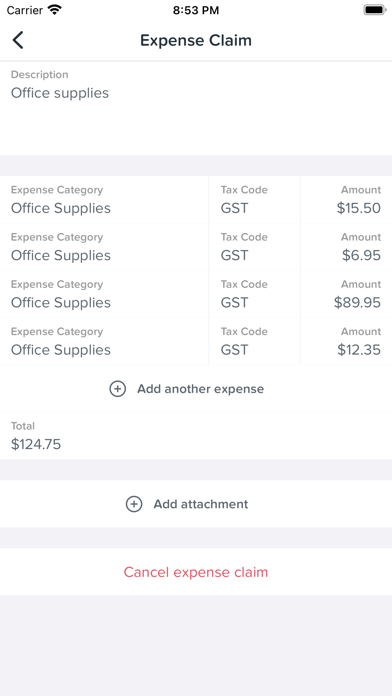This screenshot has width=392, height=696.
Task: Change Tax Code GST on first expense
Action: coord(255,200)
